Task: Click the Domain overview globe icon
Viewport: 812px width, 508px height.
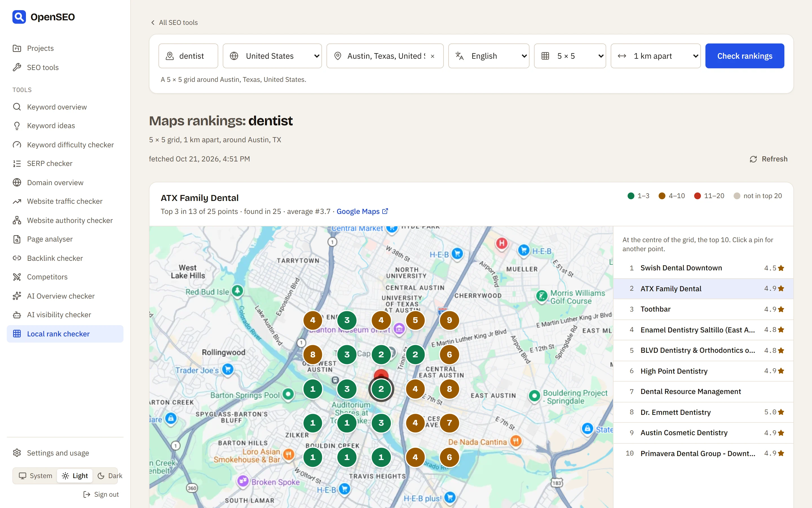Action: pyautogui.click(x=17, y=182)
